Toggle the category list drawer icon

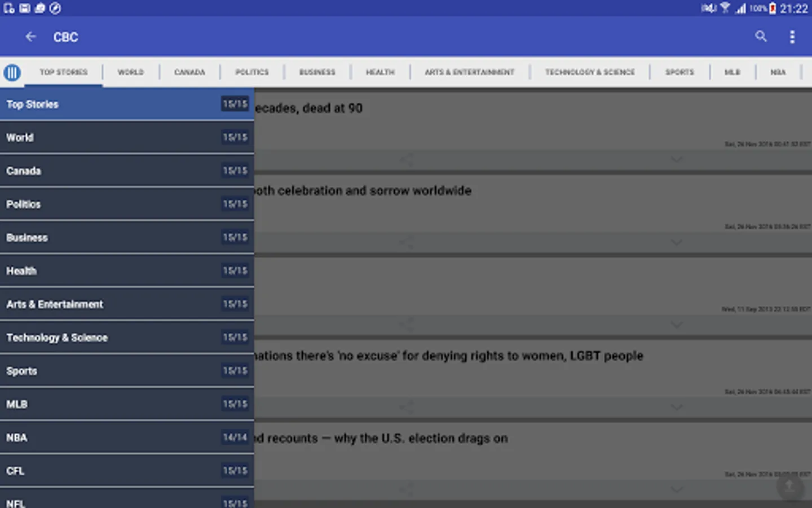click(12, 72)
